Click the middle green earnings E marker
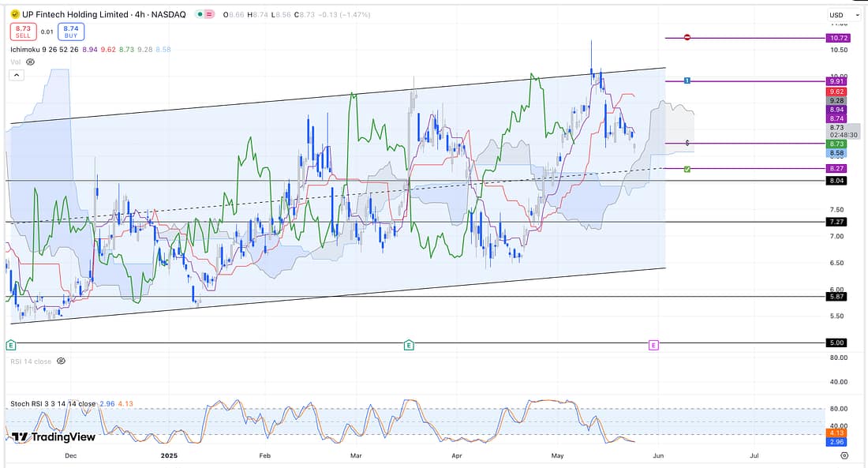Image resolution: width=868 pixels, height=468 pixels. 409,345
